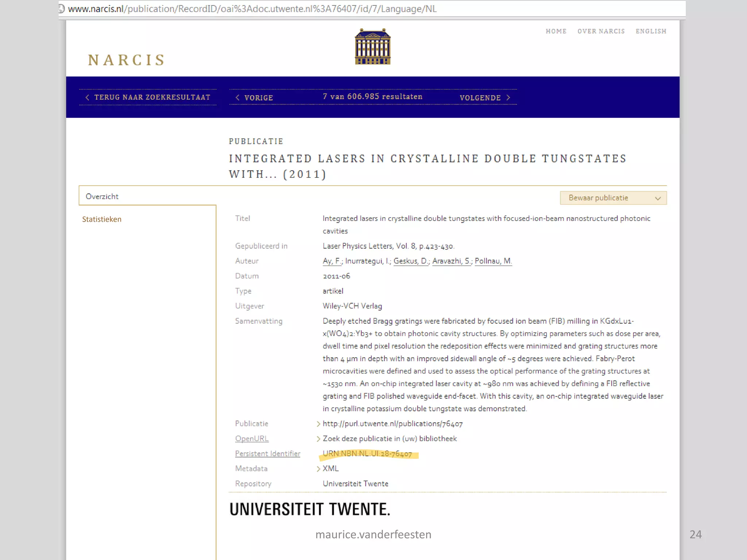
Task: Switch language via ENGLISH menu item
Action: point(651,31)
